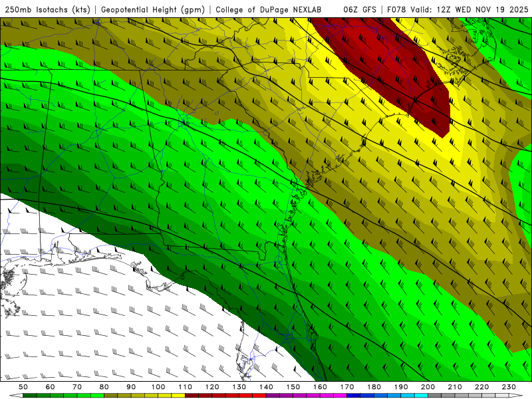Click the 180 knots legend label

coord(374,387)
